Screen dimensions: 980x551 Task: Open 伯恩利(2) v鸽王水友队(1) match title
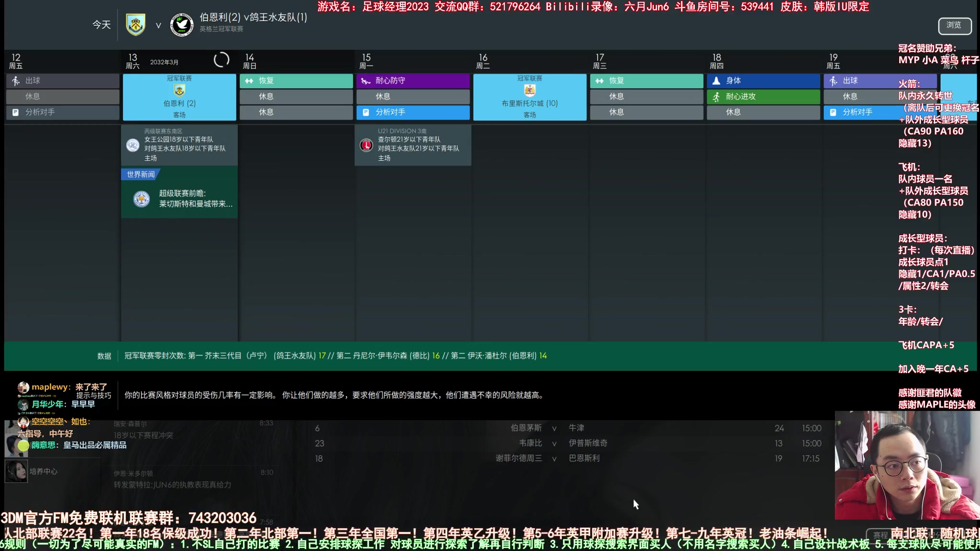253,18
